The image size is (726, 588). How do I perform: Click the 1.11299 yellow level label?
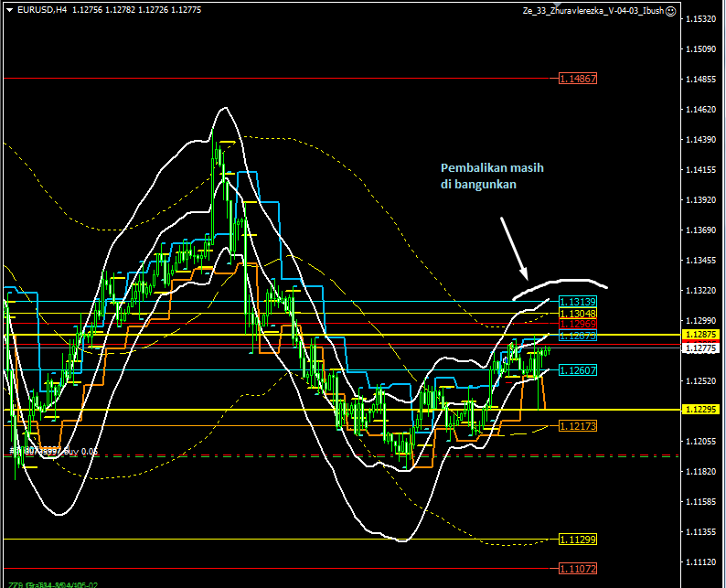pyautogui.click(x=578, y=539)
